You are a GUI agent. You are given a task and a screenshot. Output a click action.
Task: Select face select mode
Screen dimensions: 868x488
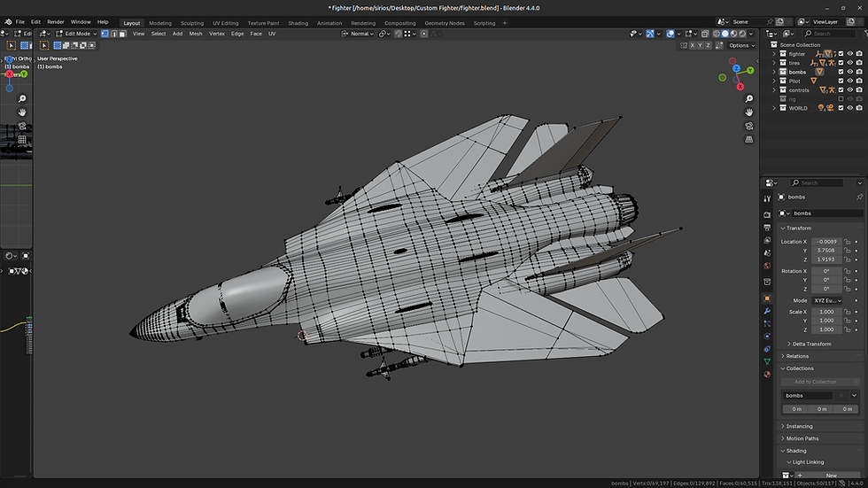tap(122, 34)
